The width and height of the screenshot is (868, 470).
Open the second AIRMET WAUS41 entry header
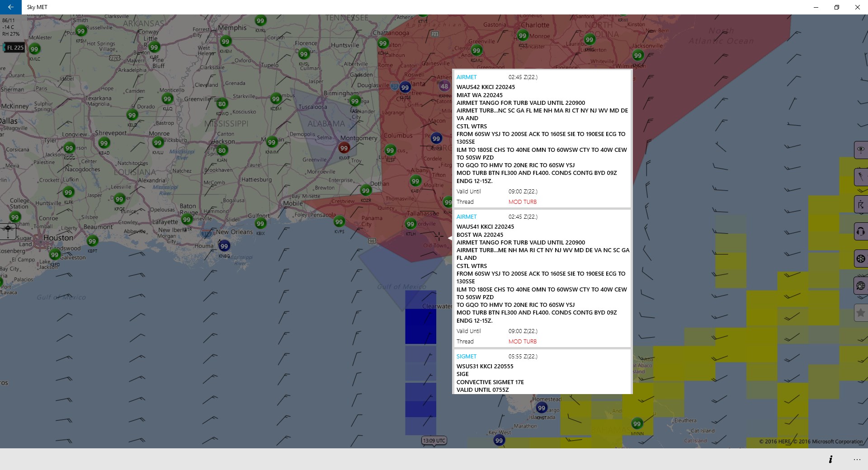pyautogui.click(x=467, y=217)
